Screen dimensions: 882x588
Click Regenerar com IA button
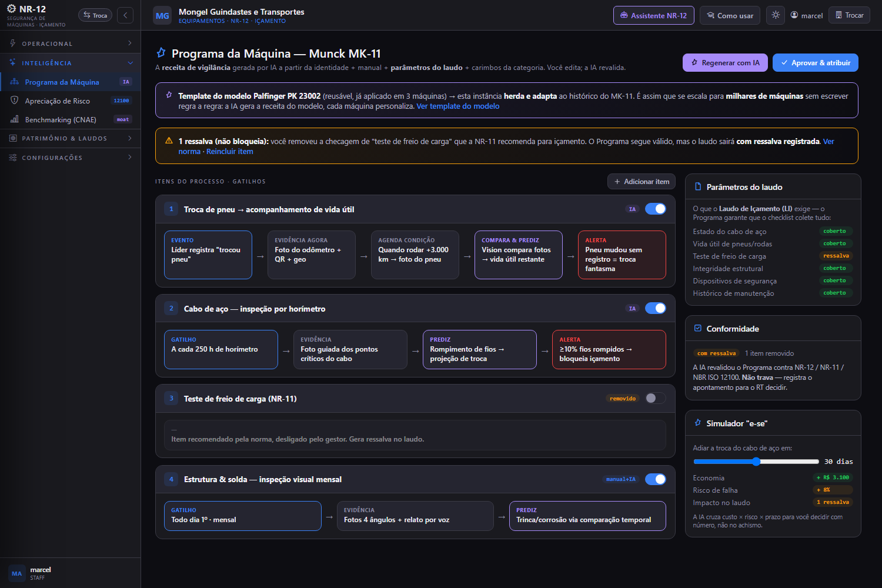[725, 62]
